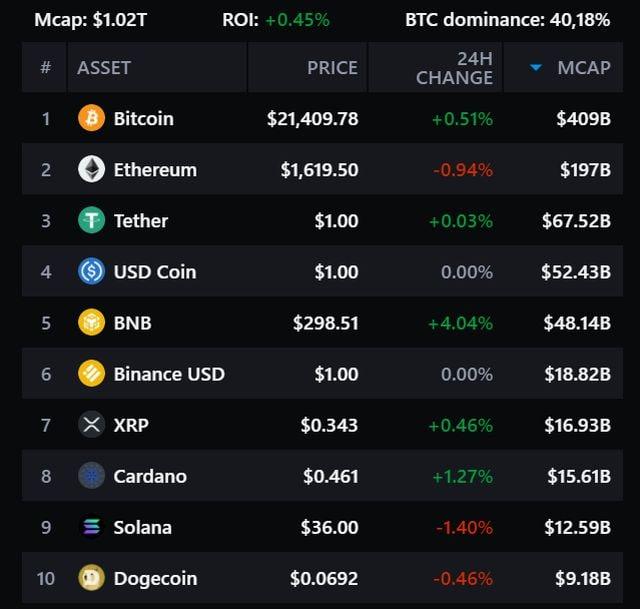Click the Ethereum diamond icon
Screen dimensions: 640x609
(91, 169)
